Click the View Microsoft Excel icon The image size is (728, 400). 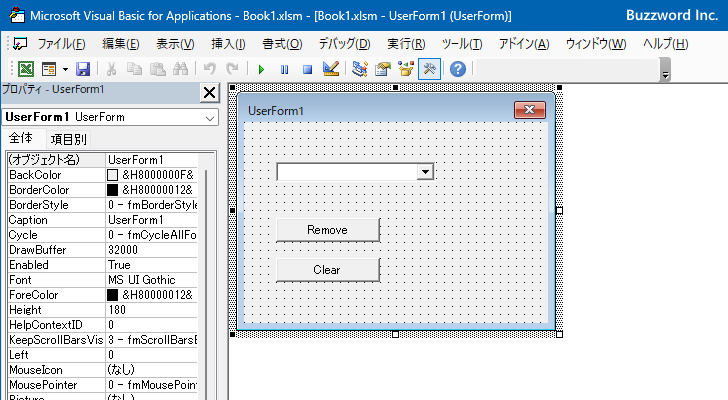(26, 69)
